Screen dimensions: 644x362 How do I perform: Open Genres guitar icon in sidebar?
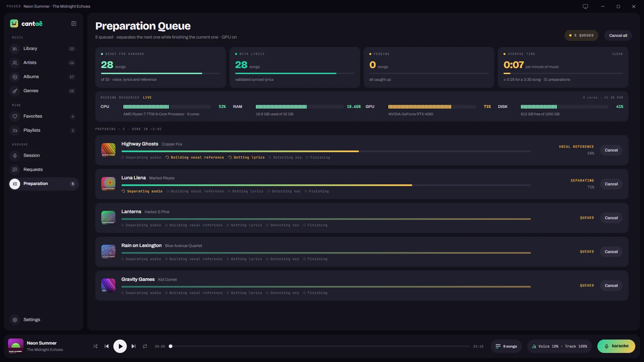click(15, 91)
